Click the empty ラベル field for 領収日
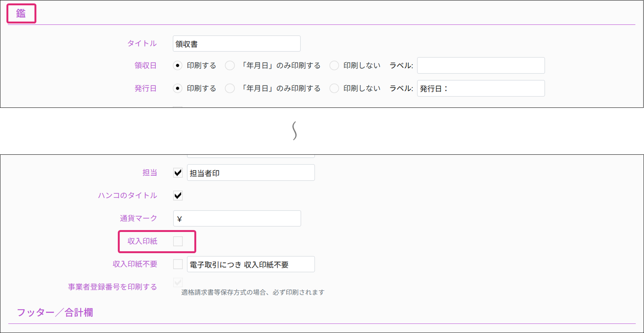 pyautogui.click(x=481, y=65)
